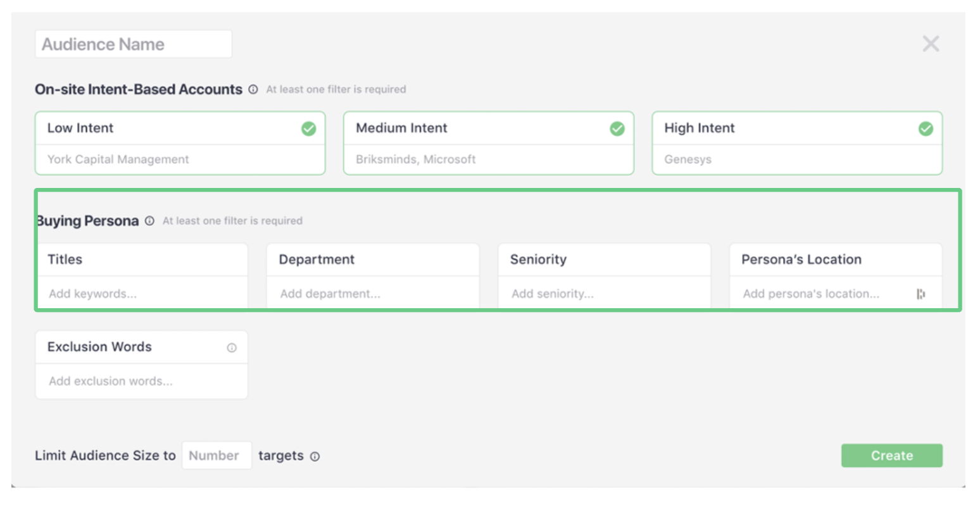Image resolution: width=980 pixels, height=505 pixels.
Task: Select York Capital Management in Low Intent
Action: point(118,159)
